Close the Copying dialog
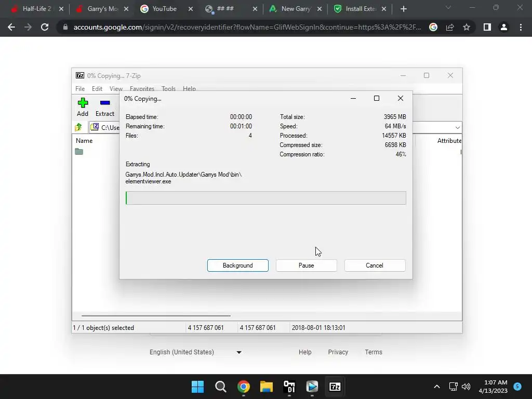532x399 pixels. (x=401, y=98)
